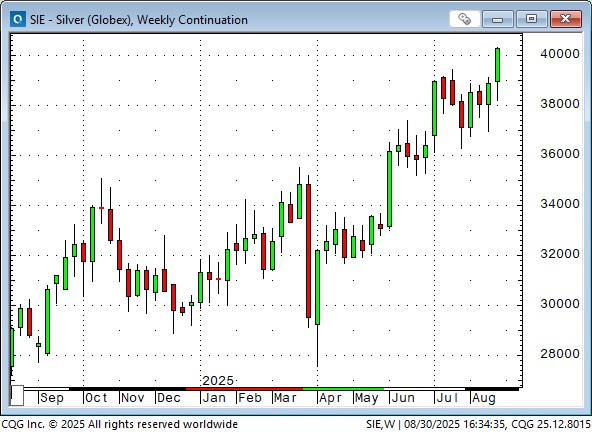Click the CQG chart icon in title bar
This screenshot has height=432, width=592.
pos(18,19)
